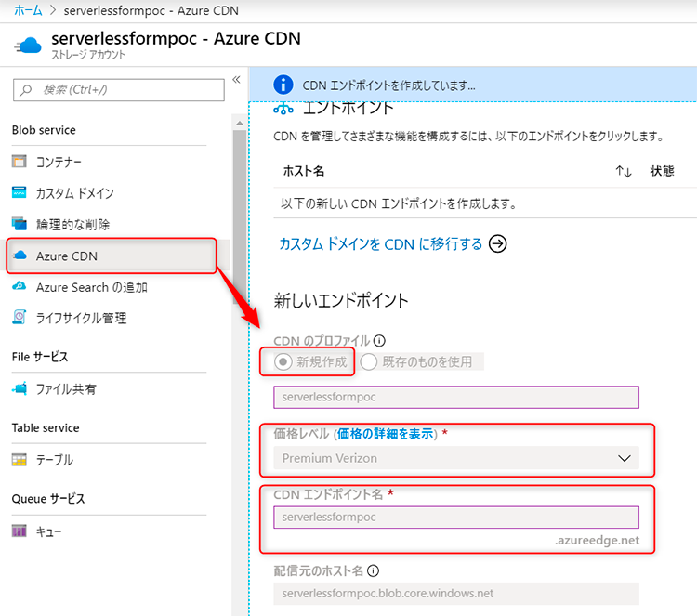This screenshot has width=697, height=616.
Task: Click the ホーム breadcrumb link
Action: (27, 9)
